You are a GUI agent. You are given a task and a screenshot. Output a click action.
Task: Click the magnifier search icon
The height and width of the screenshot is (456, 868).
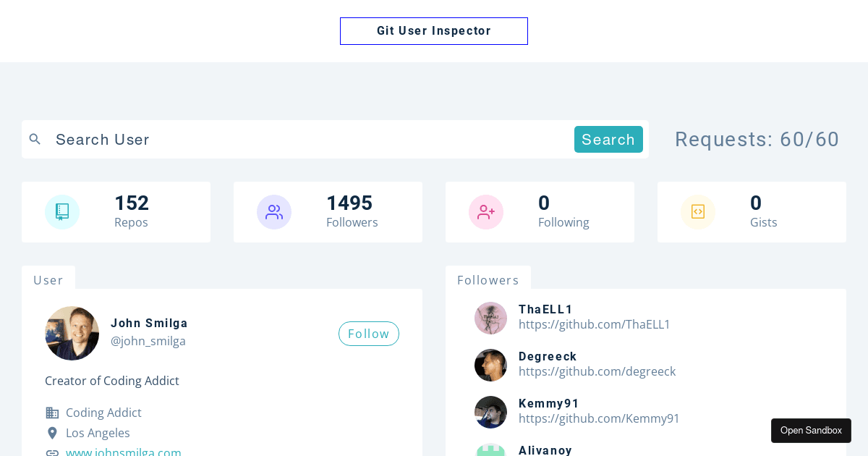tap(35, 139)
